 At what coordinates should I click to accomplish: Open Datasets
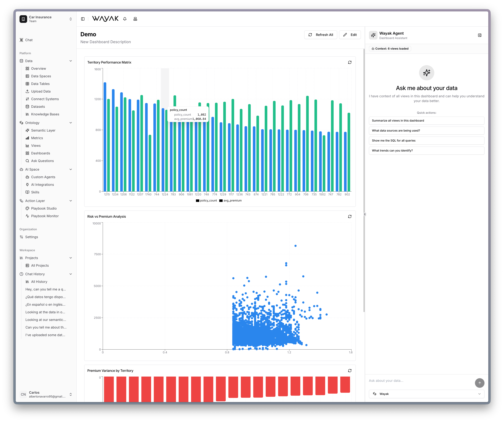coord(38,107)
